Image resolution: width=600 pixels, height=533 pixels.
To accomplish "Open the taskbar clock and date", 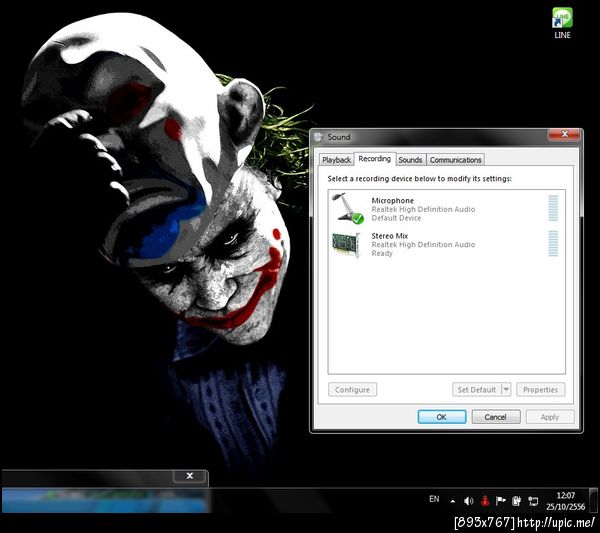I will coord(566,500).
